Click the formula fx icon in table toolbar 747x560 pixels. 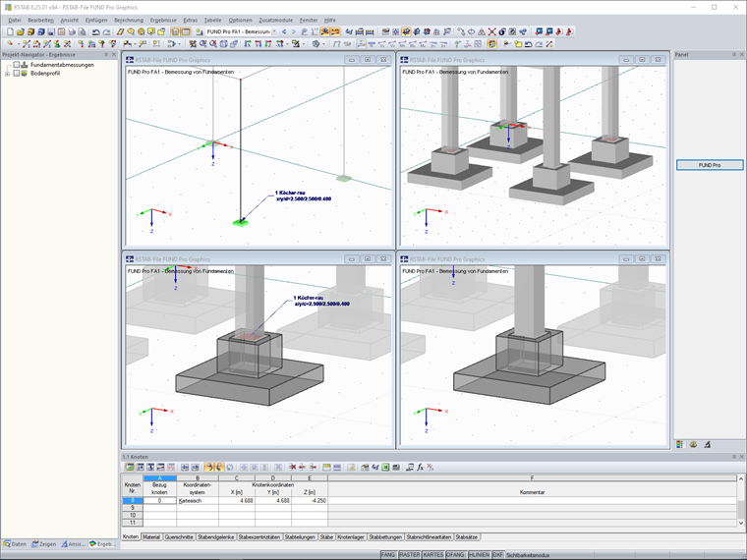(x=420, y=467)
